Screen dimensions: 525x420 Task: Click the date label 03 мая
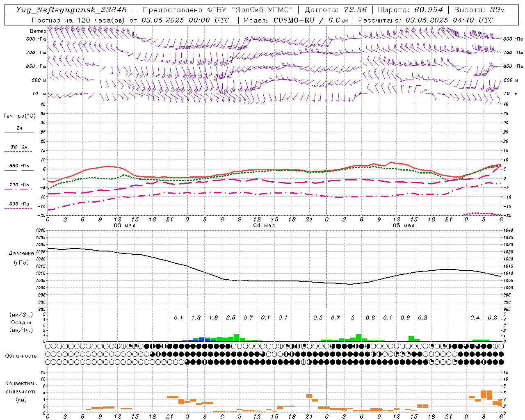(x=124, y=226)
